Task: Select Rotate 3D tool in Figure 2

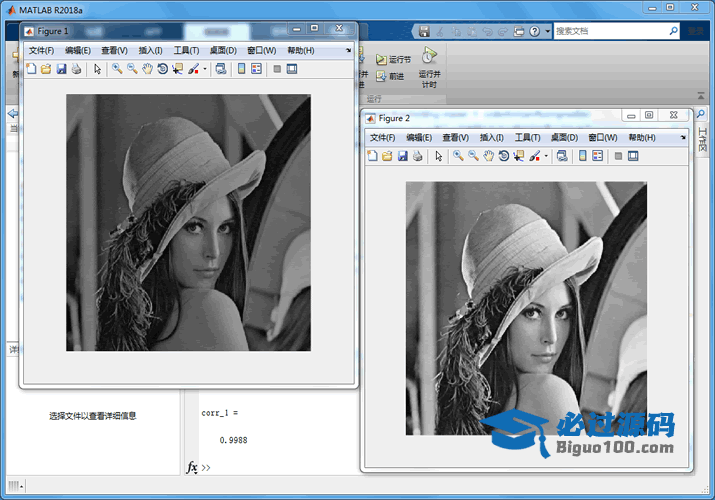Action: (x=503, y=156)
